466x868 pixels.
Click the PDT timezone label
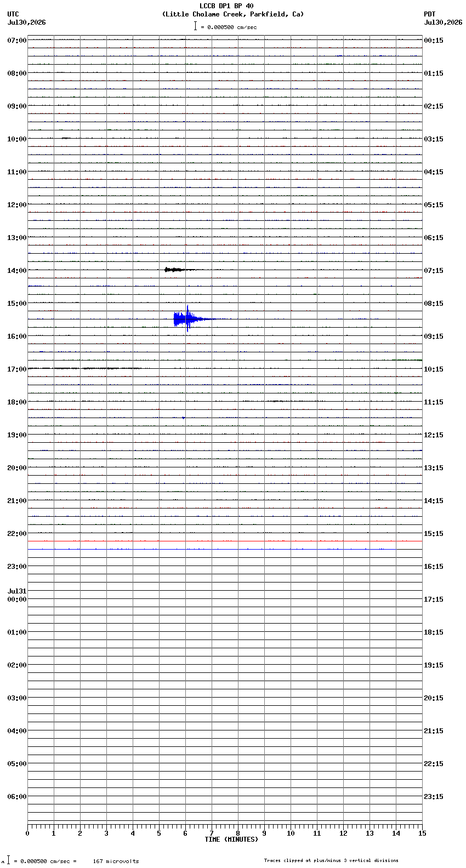click(429, 14)
